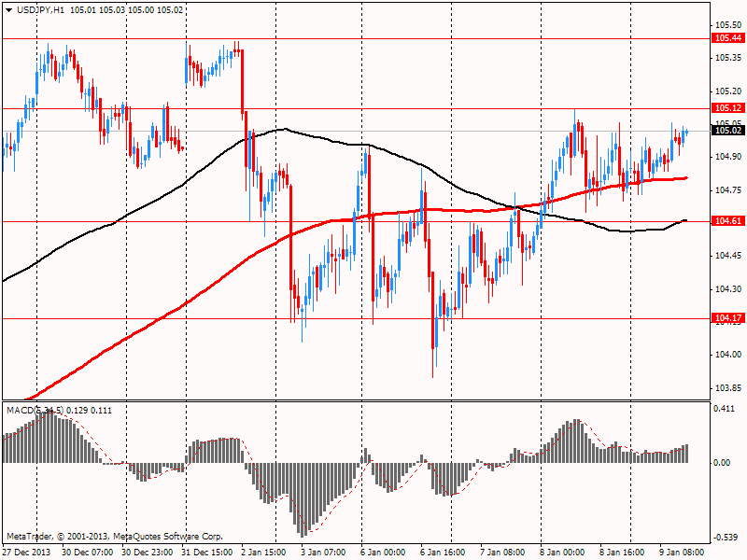Click the 6 Jan 00:00 time label

click(x=383, y=553)
